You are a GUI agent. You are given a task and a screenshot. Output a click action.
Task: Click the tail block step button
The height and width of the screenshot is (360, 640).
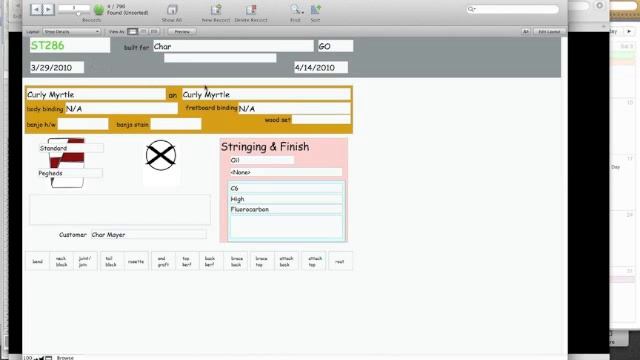tap(111, 261)
